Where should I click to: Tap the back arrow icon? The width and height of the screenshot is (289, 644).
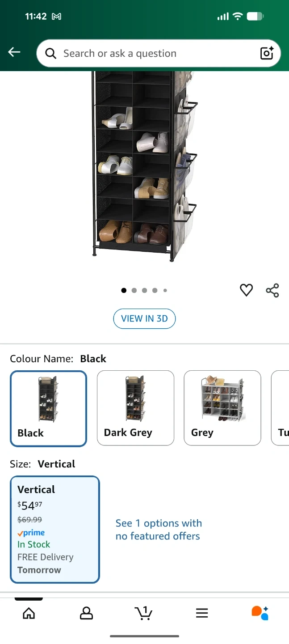tap(14, 52)
